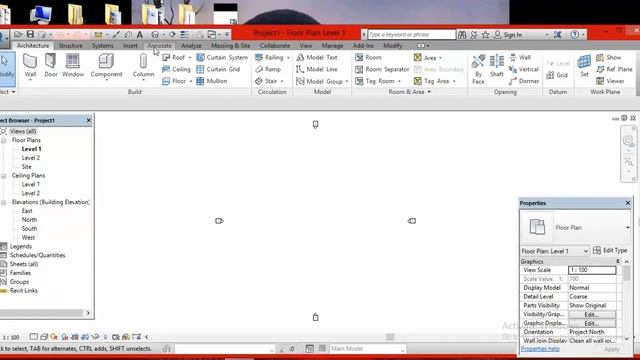Open the Tag Room dropdown
The width and height of the screenshot is (640, 360).
pyautogui.click(x=399, y=82)
